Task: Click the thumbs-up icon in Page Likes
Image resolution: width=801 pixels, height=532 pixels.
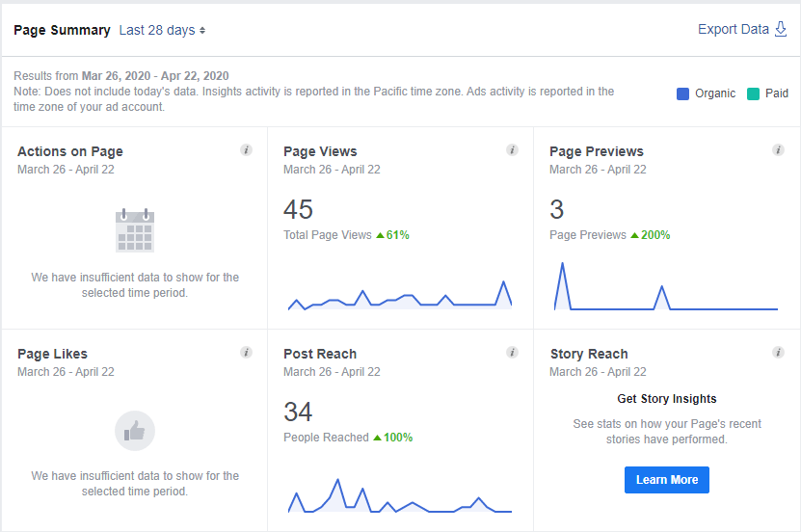Action: [x=135, y=431]
